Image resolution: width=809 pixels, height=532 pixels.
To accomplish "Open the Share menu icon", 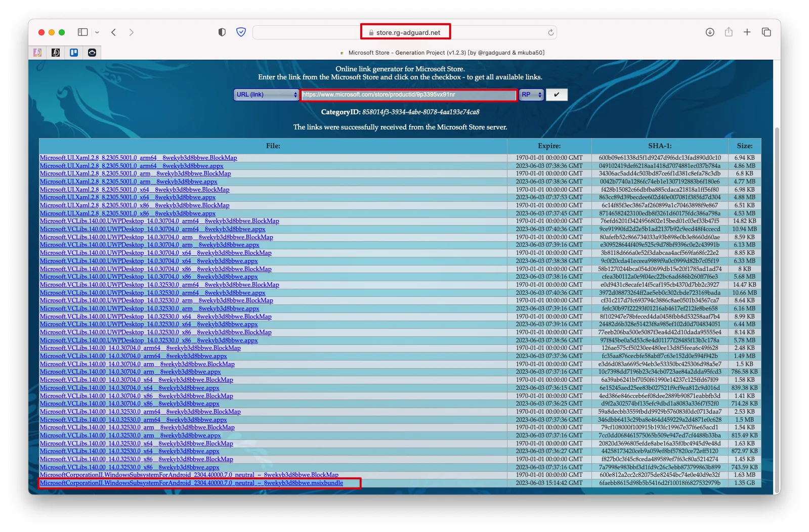I will (729, 32).
